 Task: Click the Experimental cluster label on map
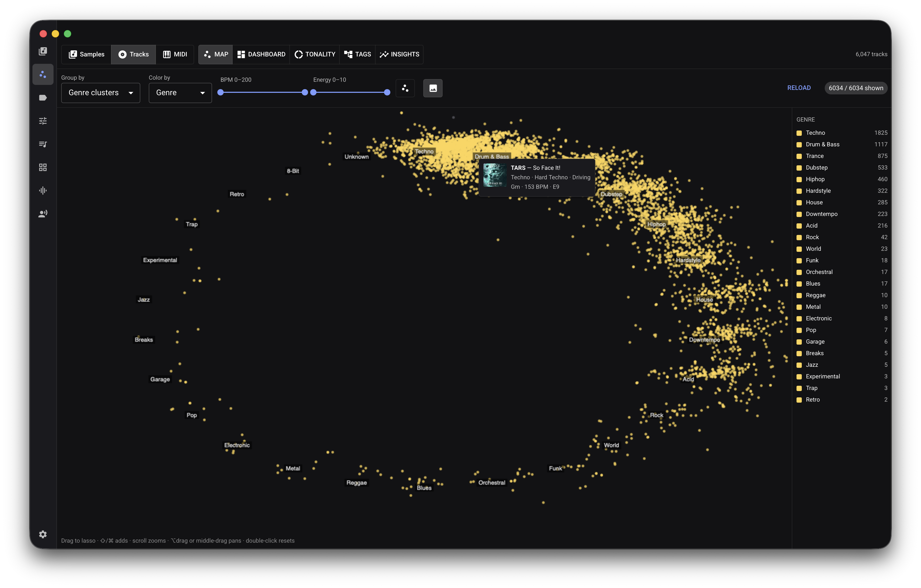pos(160,260)
